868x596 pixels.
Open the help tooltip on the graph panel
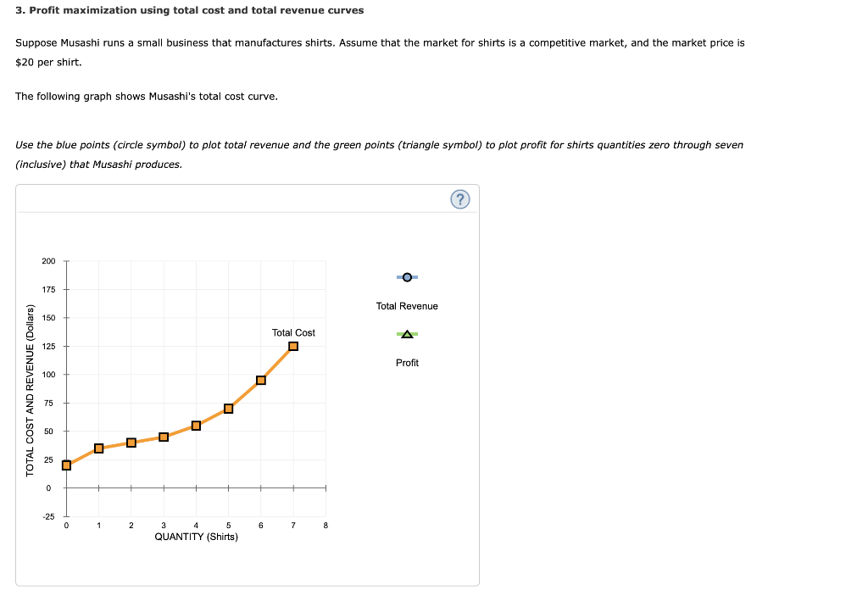(460, 198)
